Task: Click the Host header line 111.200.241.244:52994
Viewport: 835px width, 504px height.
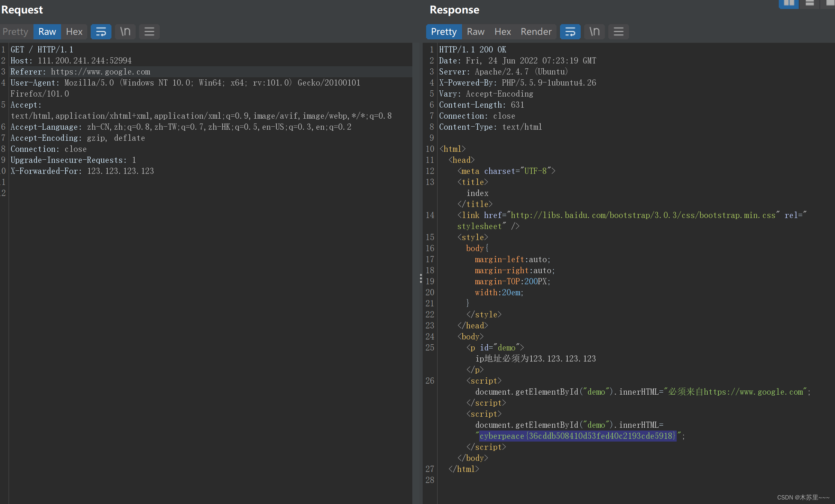Action: coord(71,61)
